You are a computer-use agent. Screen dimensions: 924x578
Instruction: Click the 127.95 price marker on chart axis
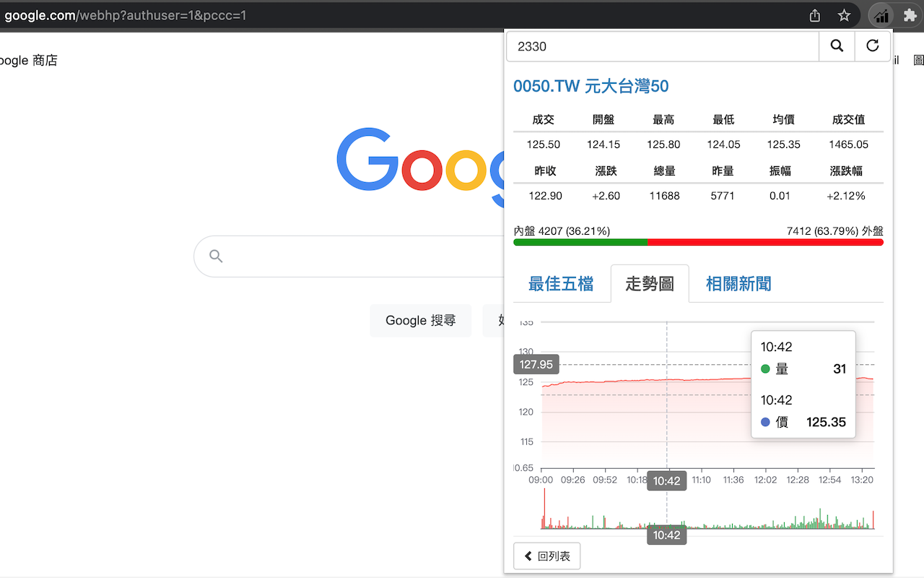click(536, 365)
